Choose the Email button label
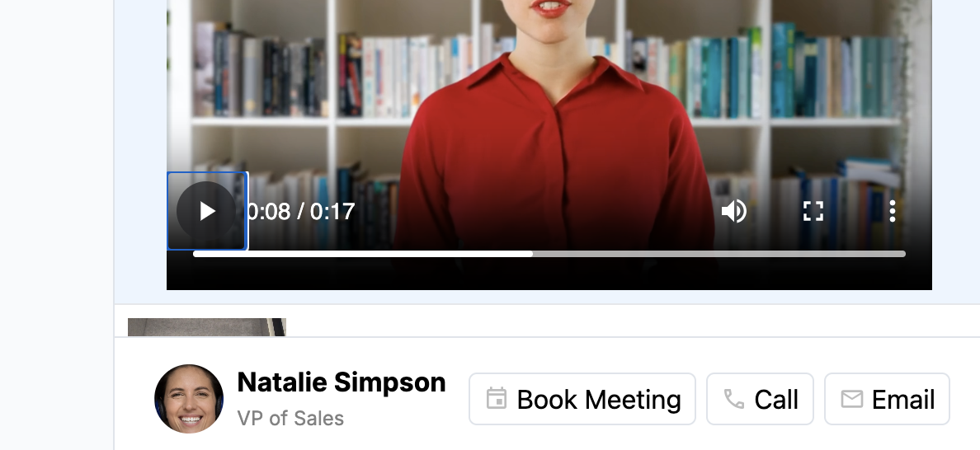 point(903,400)
